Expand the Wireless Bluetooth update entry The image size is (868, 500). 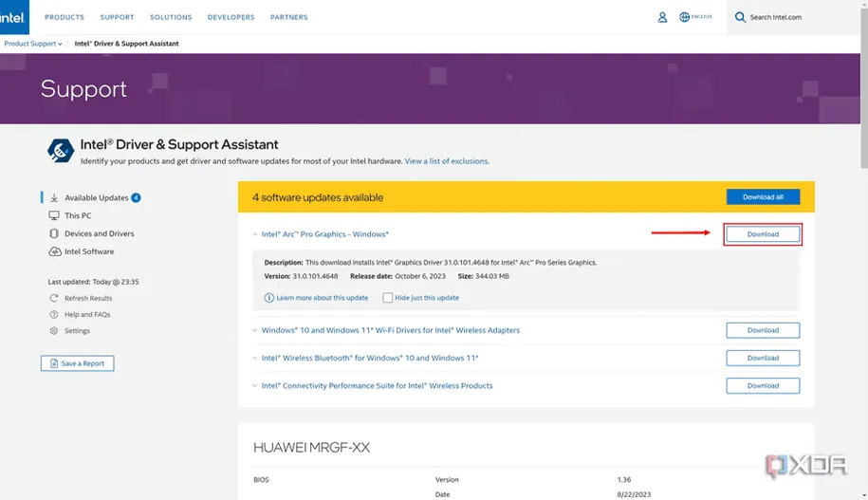point(254,359)
